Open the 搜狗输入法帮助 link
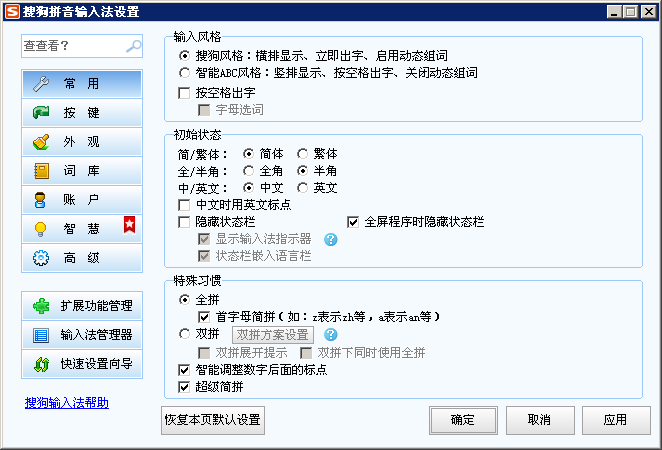 [x=67, y=403]
